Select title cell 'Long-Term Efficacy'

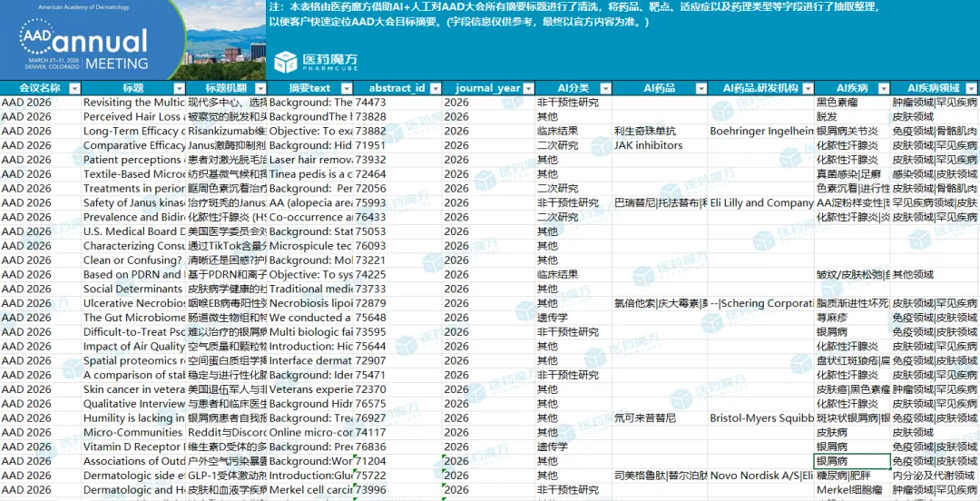(133, 131)
